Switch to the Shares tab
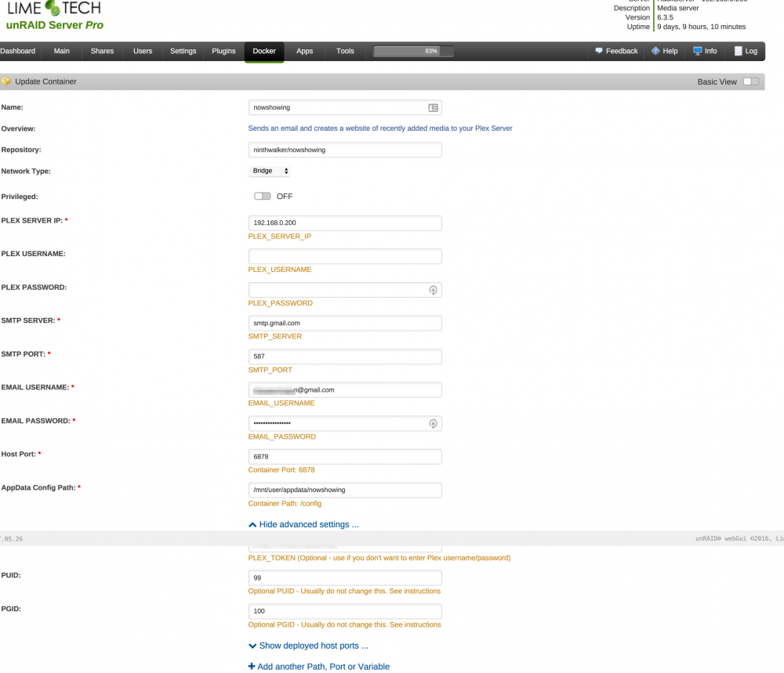This screenshot has height=673, width=784. pos(102,51)
